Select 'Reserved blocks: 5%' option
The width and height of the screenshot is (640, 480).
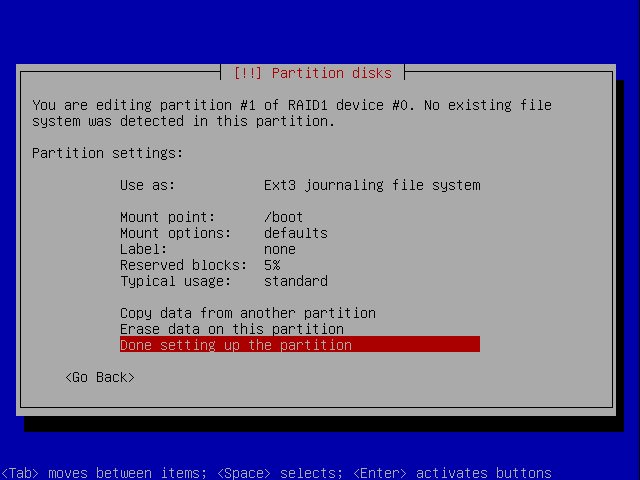click(x=300, y=265)
